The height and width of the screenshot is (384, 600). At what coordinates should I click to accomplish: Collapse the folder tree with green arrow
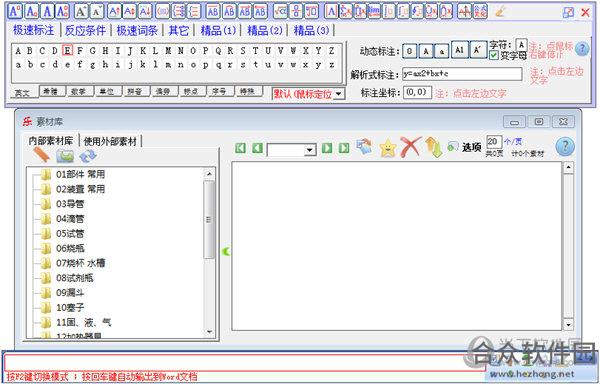click(226, 251)
